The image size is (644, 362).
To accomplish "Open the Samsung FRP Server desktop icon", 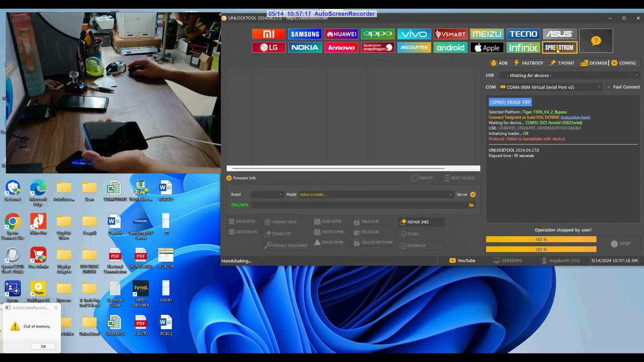I will pyautogui.click(x=141, y=227).
